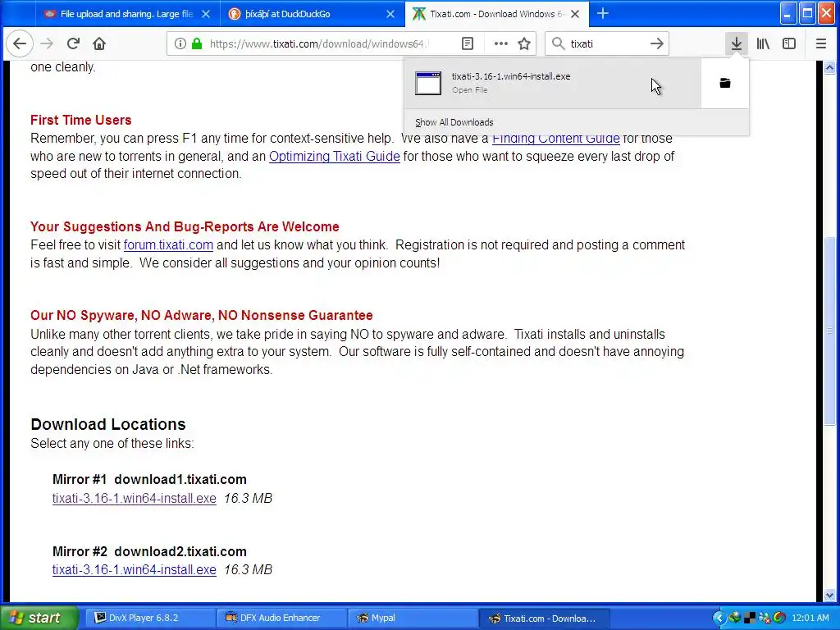Toggle the downloads toolbar button
The height and width of the screenshot is (630, 840).
coord(737,43)
